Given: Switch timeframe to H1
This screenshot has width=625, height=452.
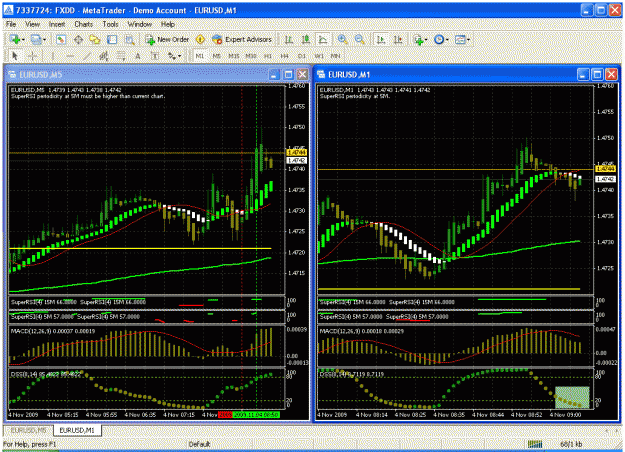Looking at the screenshot, I should 268,56.
